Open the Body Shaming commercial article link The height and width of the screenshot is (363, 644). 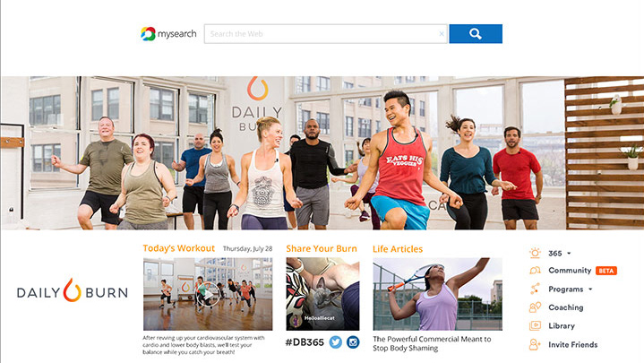[x=432, y=343]
